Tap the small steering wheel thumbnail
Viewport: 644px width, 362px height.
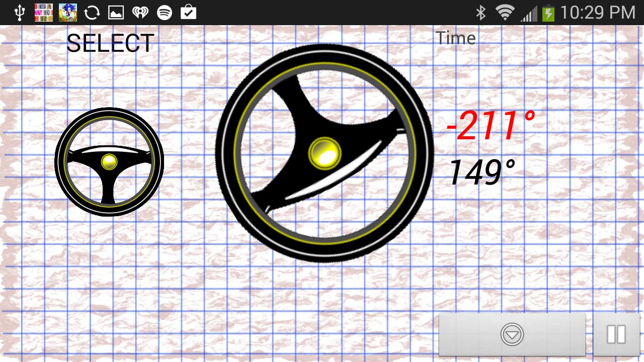(x=109, y=162)
